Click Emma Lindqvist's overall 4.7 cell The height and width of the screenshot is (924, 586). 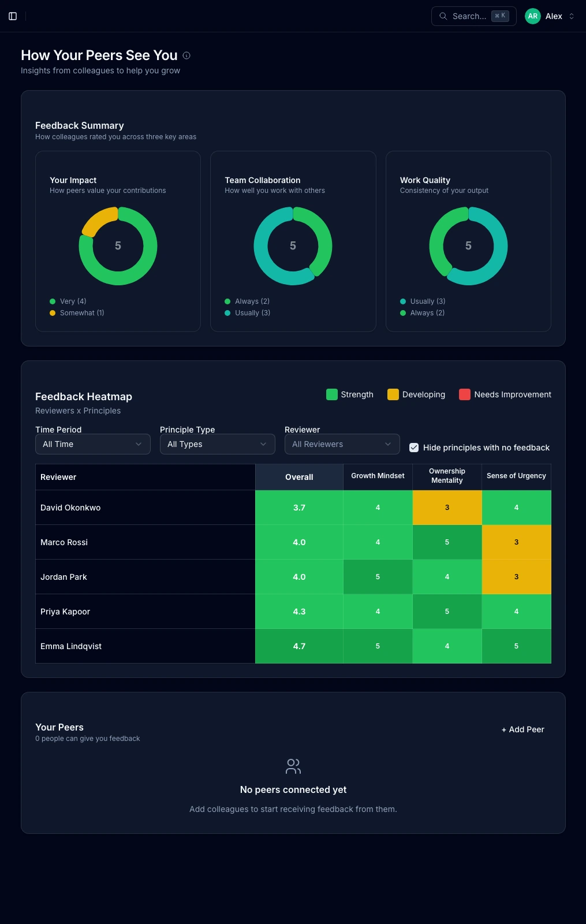pos(299,646)
